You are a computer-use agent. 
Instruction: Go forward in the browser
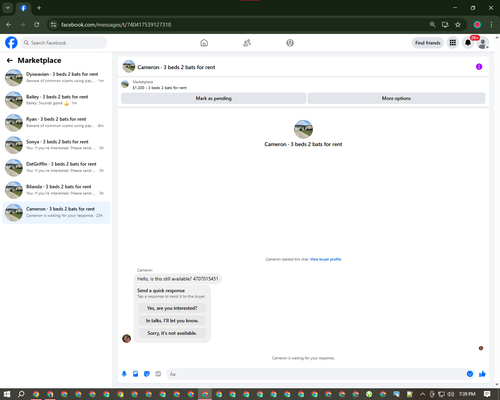pyautogui.click(x=22, y=24)
